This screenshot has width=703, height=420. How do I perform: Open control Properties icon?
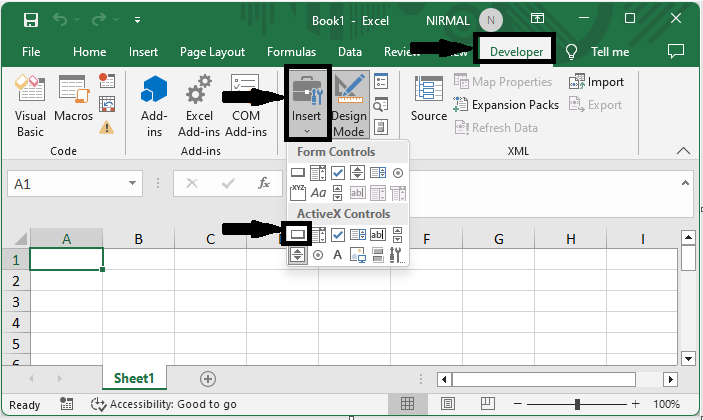point(381,81)
